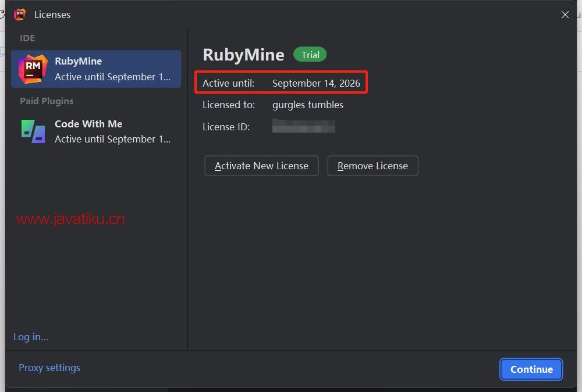This screenshot has width=582, height=392.
Task: Click the Licenses dialog title text
Action: pyautogui.click(x=52, y=15)
